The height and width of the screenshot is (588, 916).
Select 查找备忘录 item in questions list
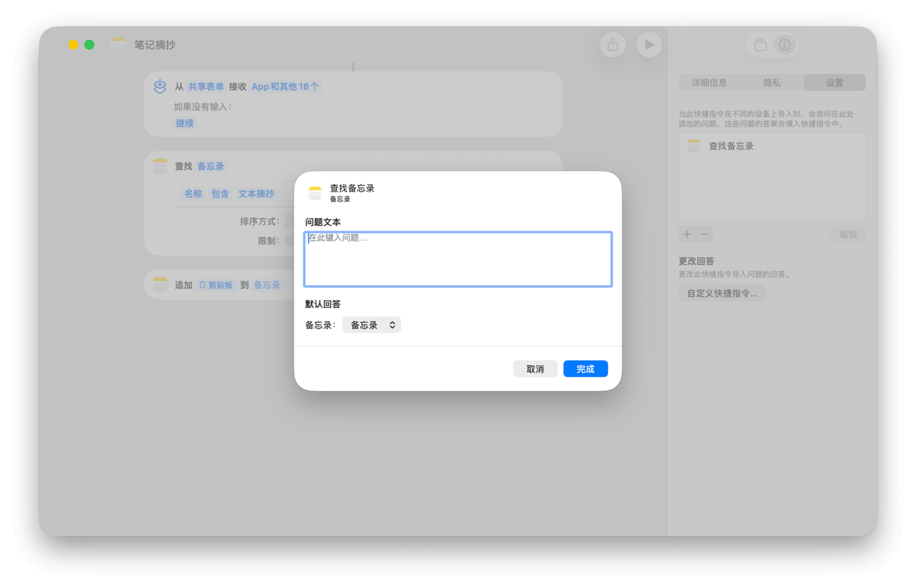pos(731,146)
